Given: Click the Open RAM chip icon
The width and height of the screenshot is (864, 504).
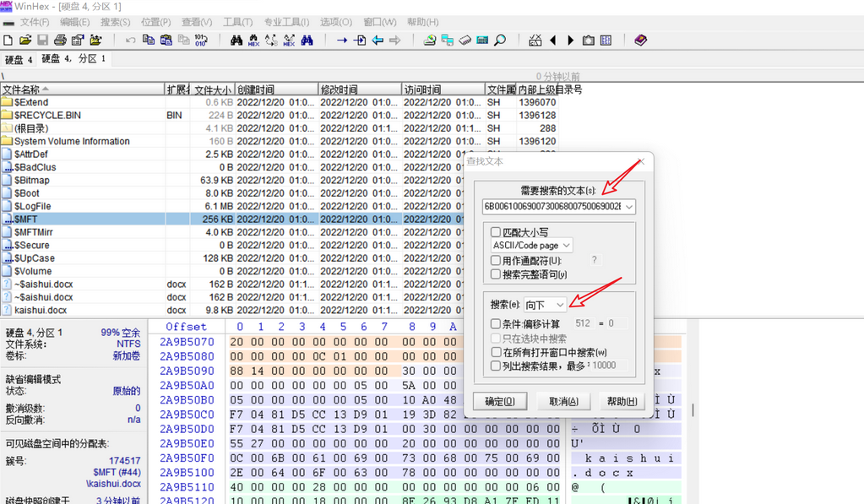Looking at the screenshot, I should click(465, 41).
